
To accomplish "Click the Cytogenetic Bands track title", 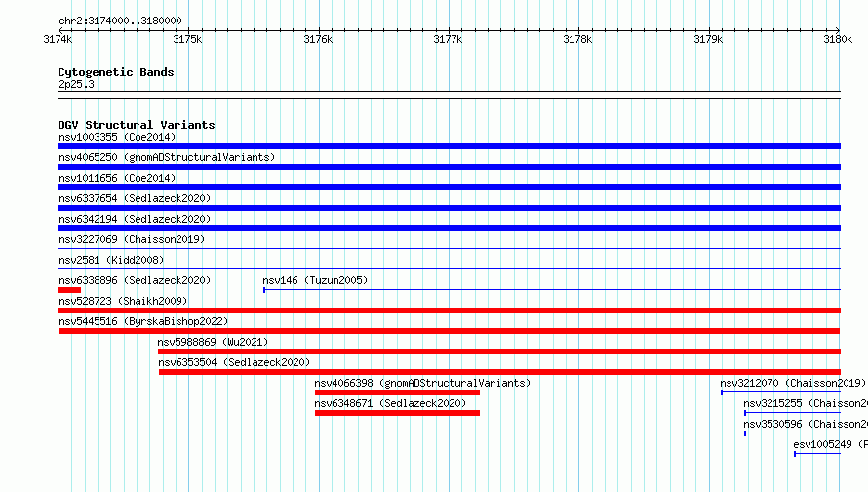I will coord(116,72).
